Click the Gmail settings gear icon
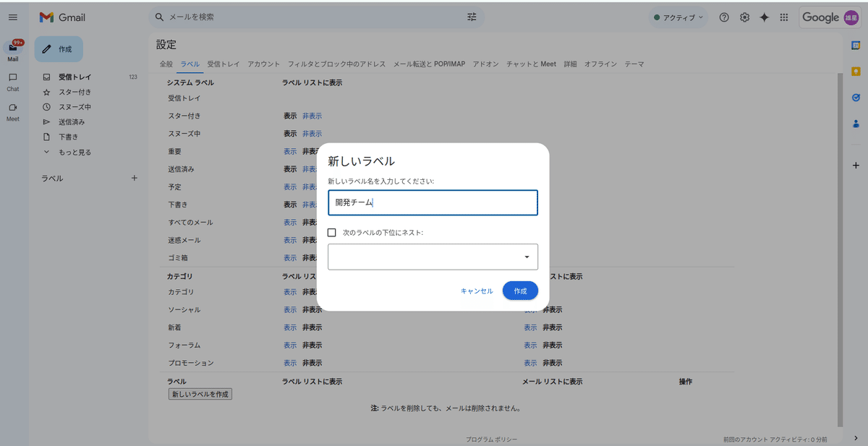 click(744, 17)
